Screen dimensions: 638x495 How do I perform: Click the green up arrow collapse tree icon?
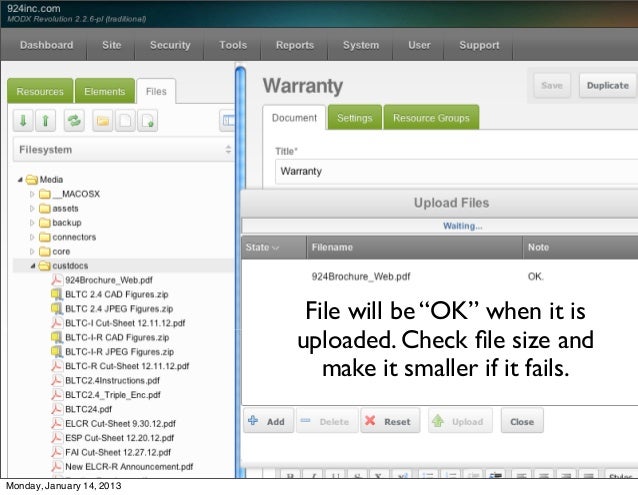45,120
